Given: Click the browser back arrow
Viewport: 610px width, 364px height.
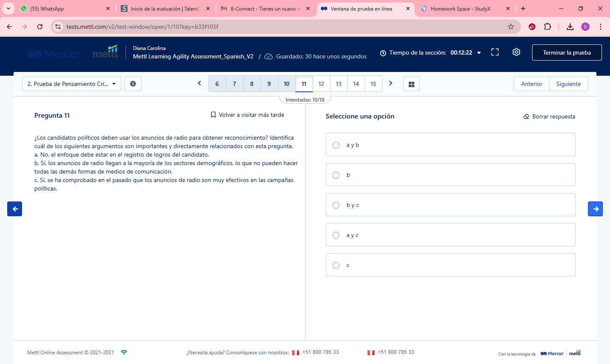Looking at the screenshot, I should coord(9,27).
